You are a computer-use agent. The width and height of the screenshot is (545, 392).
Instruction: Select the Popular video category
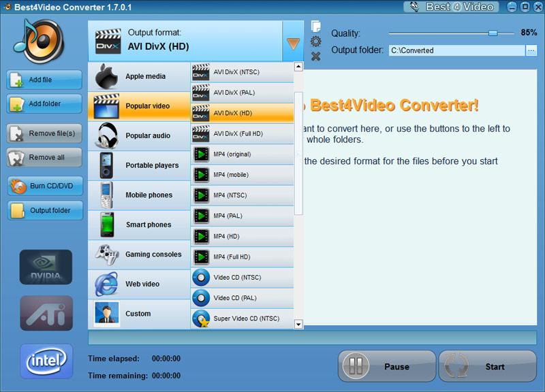(x=139, y=106)
